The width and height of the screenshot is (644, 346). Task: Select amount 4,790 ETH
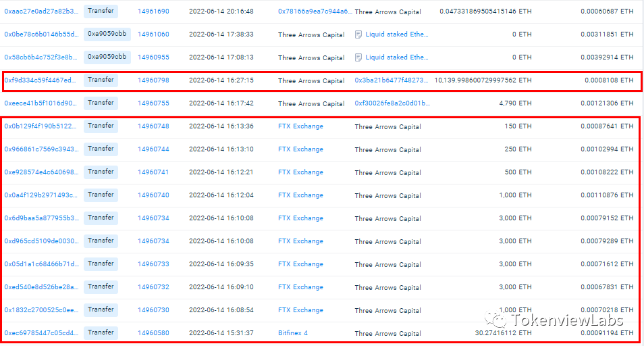point(516,103)
